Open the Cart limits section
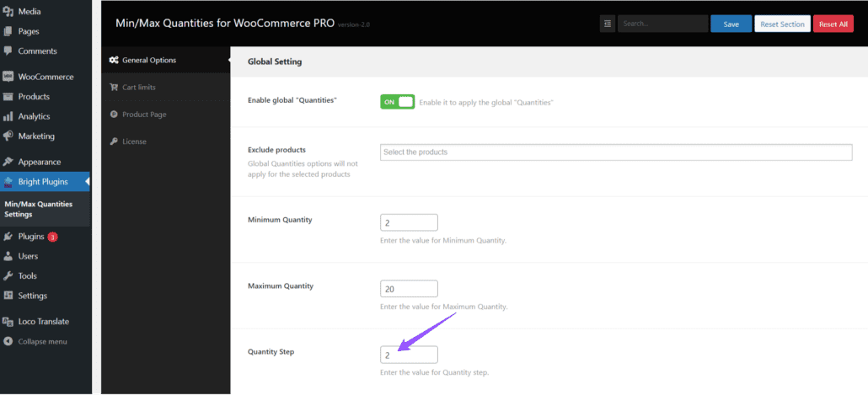 [138, 87]
